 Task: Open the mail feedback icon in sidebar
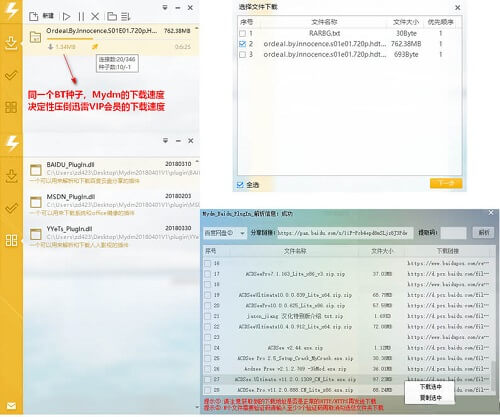(x=11, y=406)
